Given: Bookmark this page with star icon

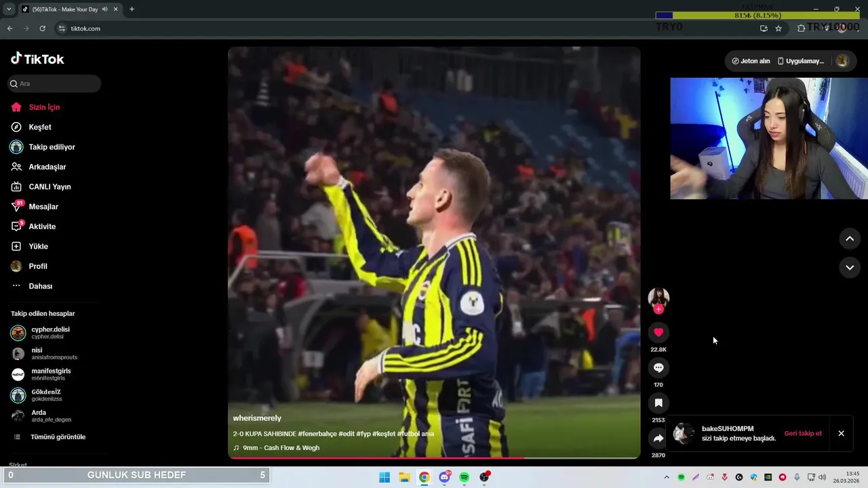Looking at the screenshot, I should click(778, 28).
